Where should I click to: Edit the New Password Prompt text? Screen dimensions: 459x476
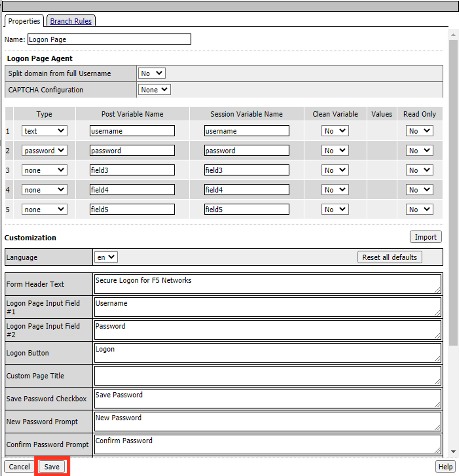[267, 422]
